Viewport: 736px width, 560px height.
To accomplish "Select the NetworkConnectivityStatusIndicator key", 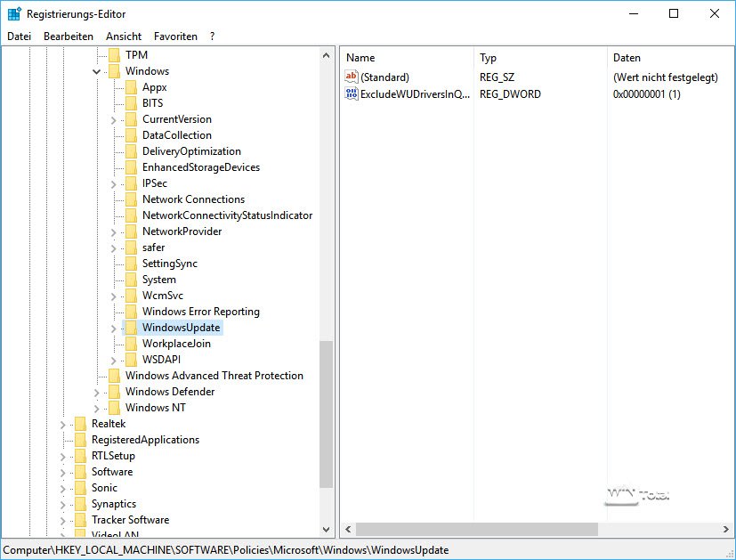I will coord(227,215).
